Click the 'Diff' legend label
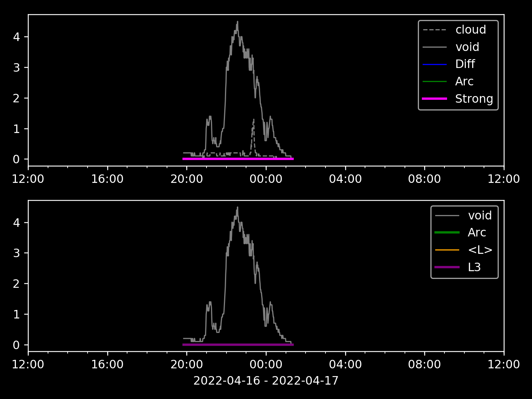This screenshot has height=399, width=532. coord(465,64)
